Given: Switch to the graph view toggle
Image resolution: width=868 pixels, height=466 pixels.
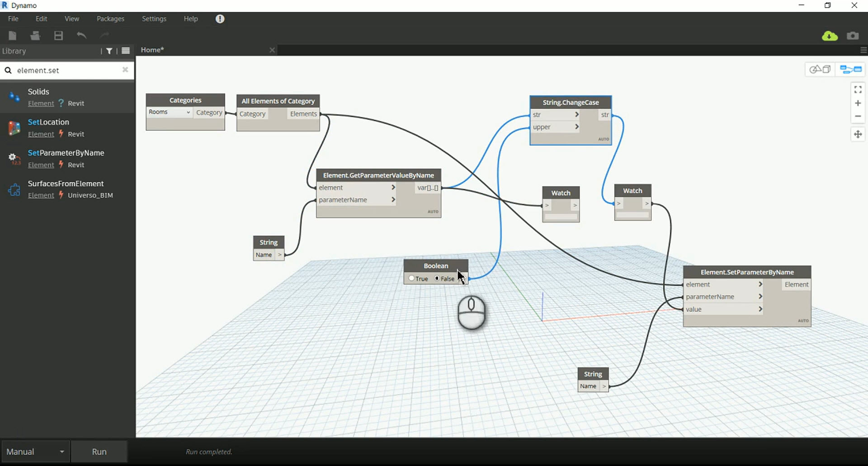Looking at the screenshot, I should point(851,70).
